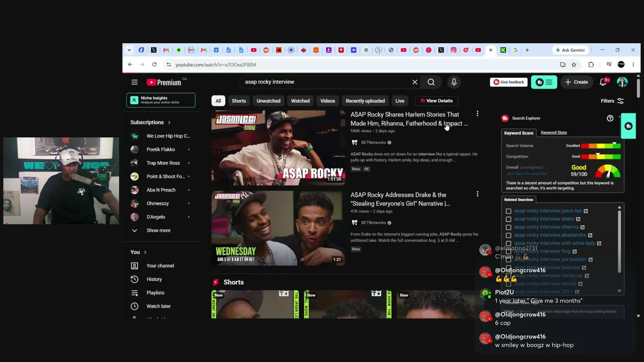Check the asap rocky interview rihanna checkbox
Image resolution: width=644 pixels, height=362 pixels.
coord(509,227)
